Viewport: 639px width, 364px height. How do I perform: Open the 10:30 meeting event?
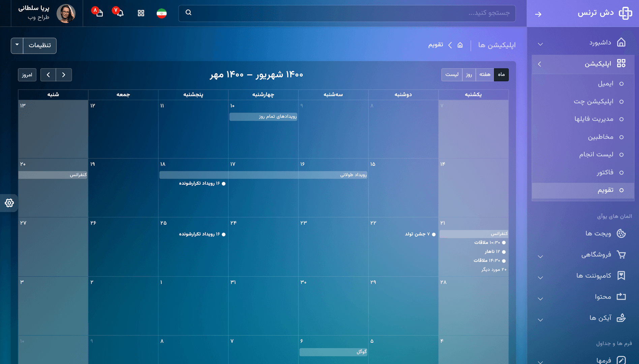490,243
